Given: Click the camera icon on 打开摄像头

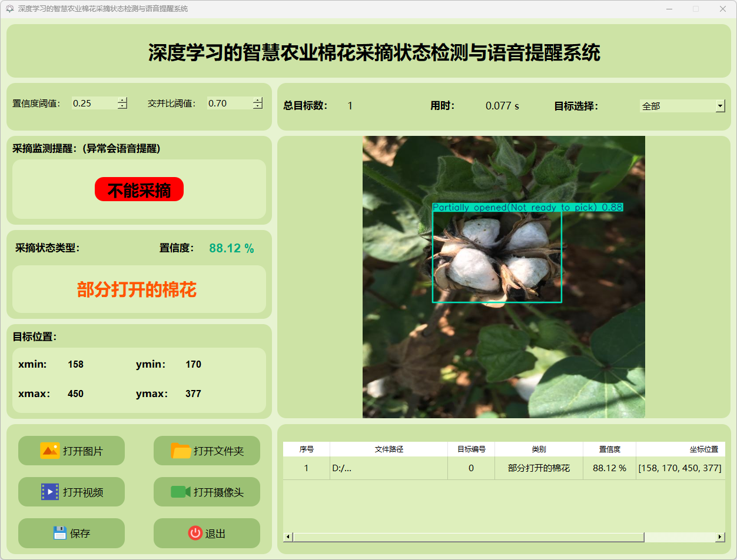Looking at the screenshot, I should 181,492.
